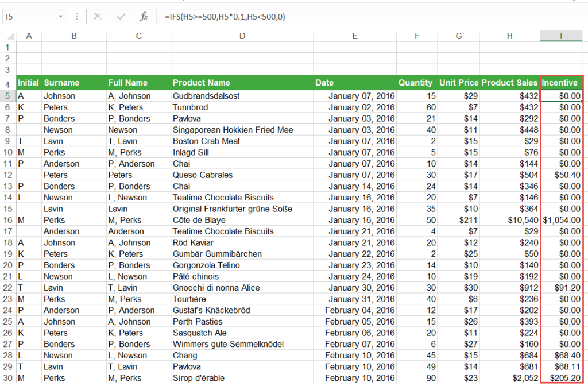The height and width of the screenshot is (386, 588).
Task: Click the vertical dots separator next to Name Box
Action: point(76,16)
